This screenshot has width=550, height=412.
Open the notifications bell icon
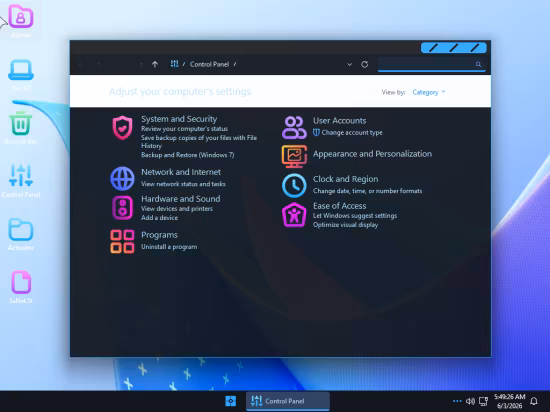pos(534,401)
